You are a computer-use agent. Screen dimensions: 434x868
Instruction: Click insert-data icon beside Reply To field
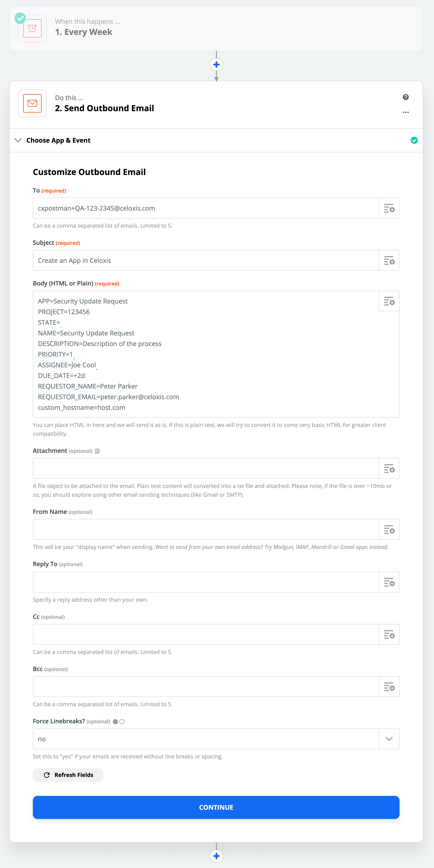tap(389, 582)
